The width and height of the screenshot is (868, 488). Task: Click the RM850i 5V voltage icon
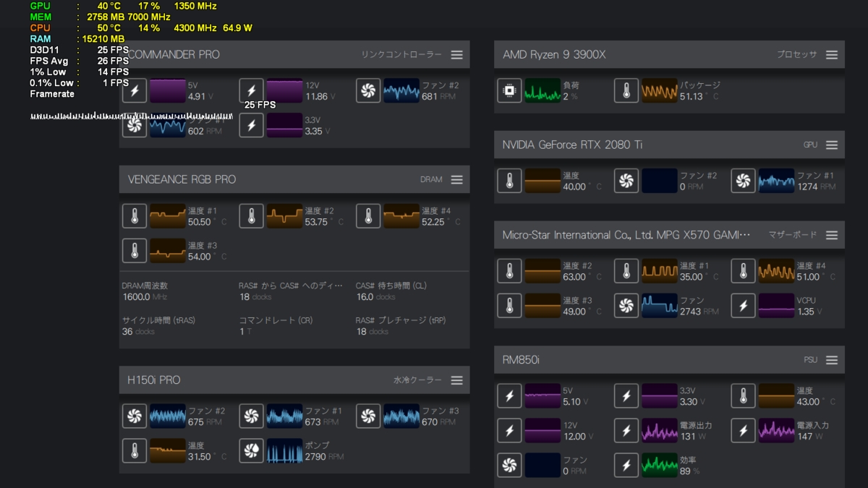pos(510,396)
